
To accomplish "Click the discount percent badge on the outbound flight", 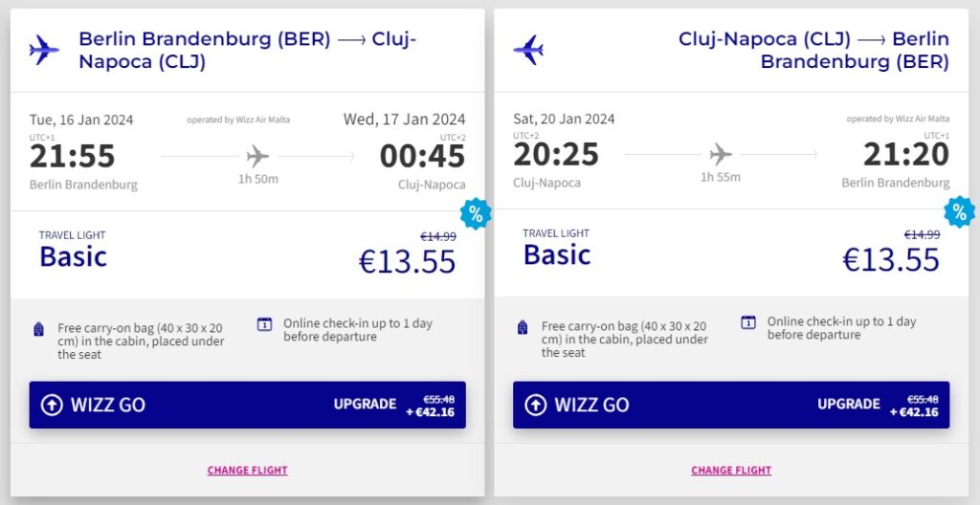I will click(476, 214).
